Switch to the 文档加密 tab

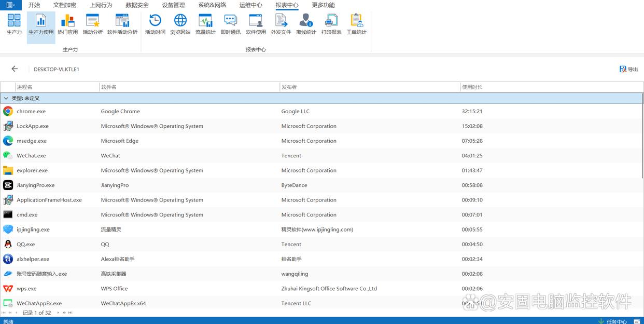pyautogui.click(x=64, y=5)
